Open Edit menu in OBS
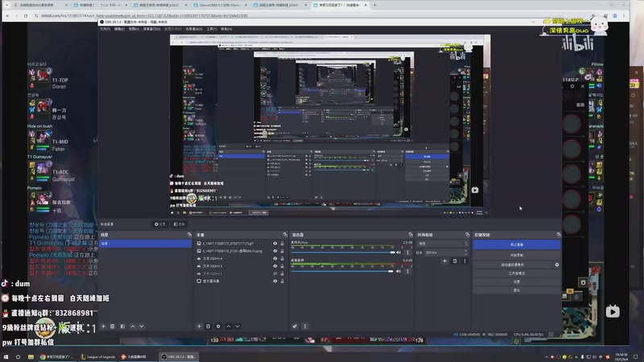This screenshot has height=362, width=644. coord(119,29)
